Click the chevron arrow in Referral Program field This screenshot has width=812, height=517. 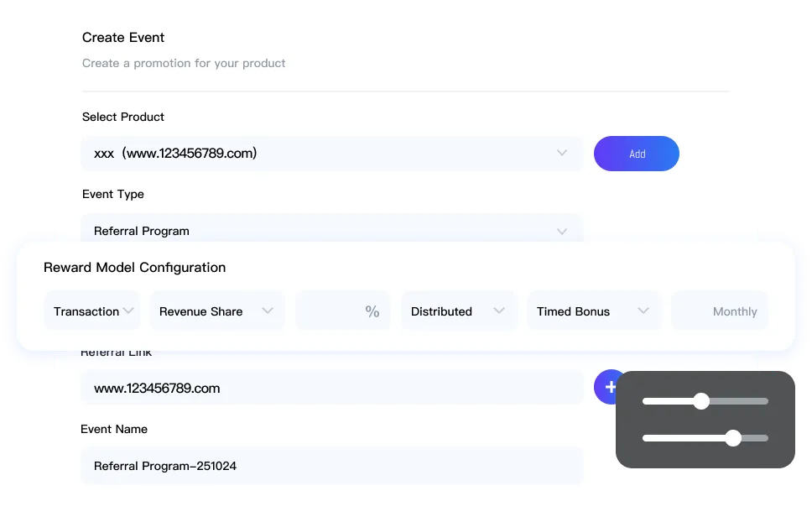(562, 231)
